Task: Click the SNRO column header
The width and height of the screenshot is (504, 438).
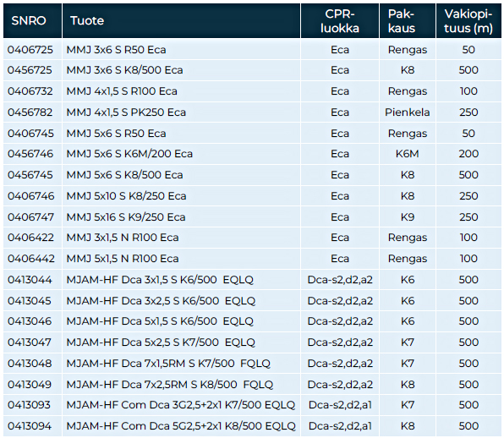Action: point(29,21)
